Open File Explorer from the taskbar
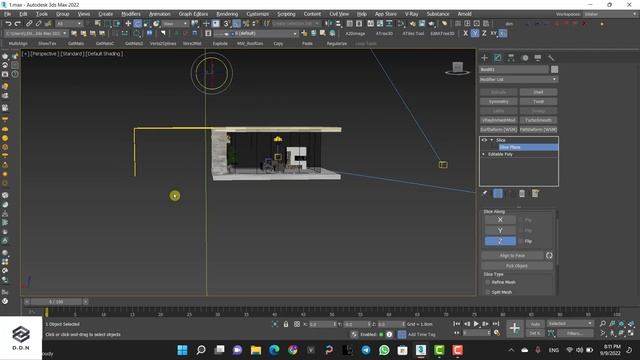The image size is (640, 360). pos(256,350)
